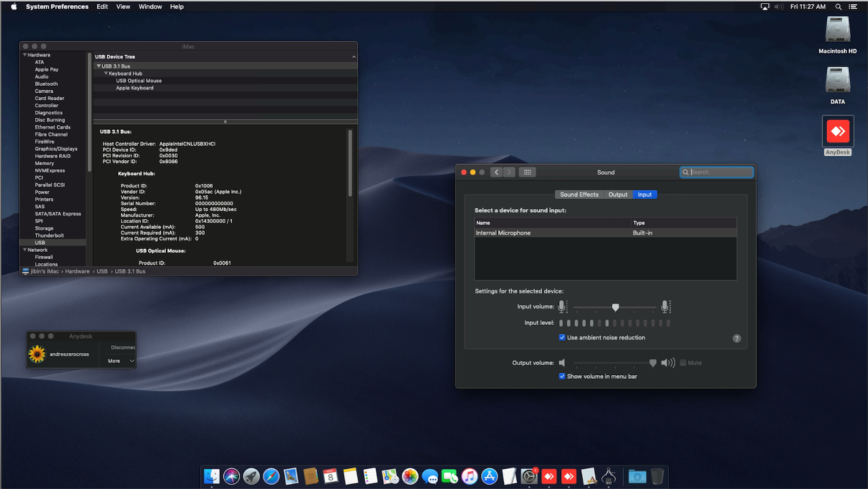Click the Sound help question mark
Screen dimensions: 868x489
(x=736, y=338)
